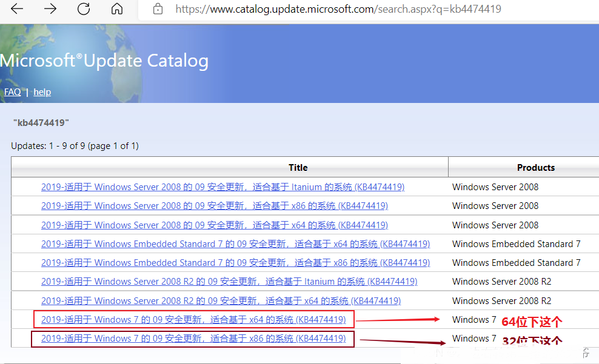The height and width of the screenshot is (364, 599).
Task: Open Windows 7 x86 KB4474419 update link
Action: [193, 339]
